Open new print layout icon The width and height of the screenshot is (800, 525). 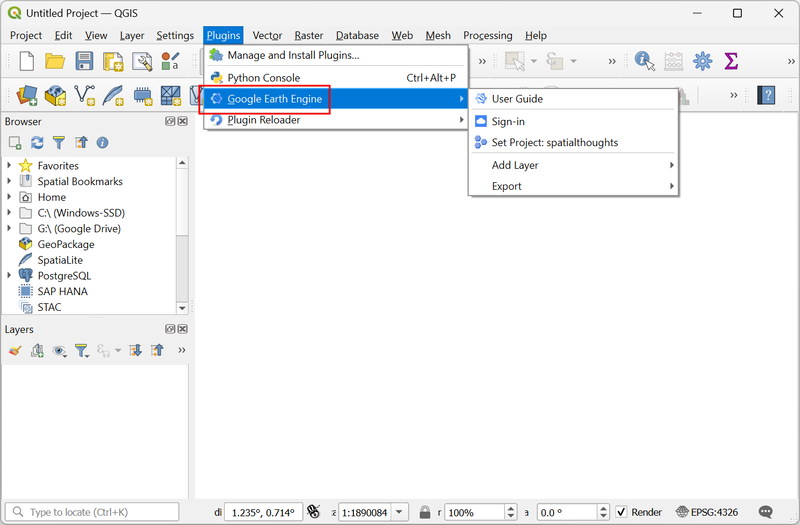point(113,61)
